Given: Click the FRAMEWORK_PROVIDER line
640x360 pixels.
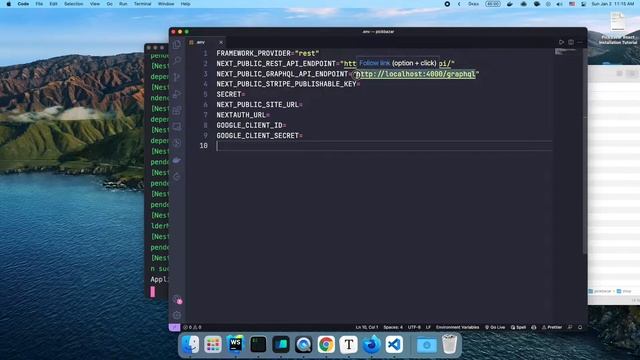Looking at the screenshot, I should pos(268,53).
